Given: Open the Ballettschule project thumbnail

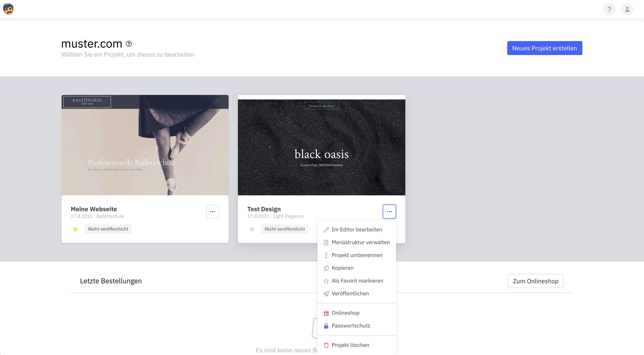Looking at the screenshot, I should (x=145, y=145).
